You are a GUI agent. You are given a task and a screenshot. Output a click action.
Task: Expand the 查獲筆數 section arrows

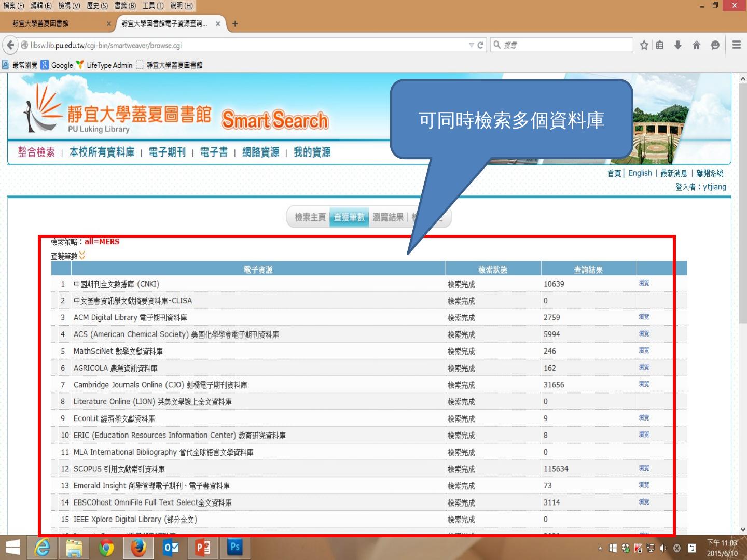pyautogui.click(x=82, y=256)
